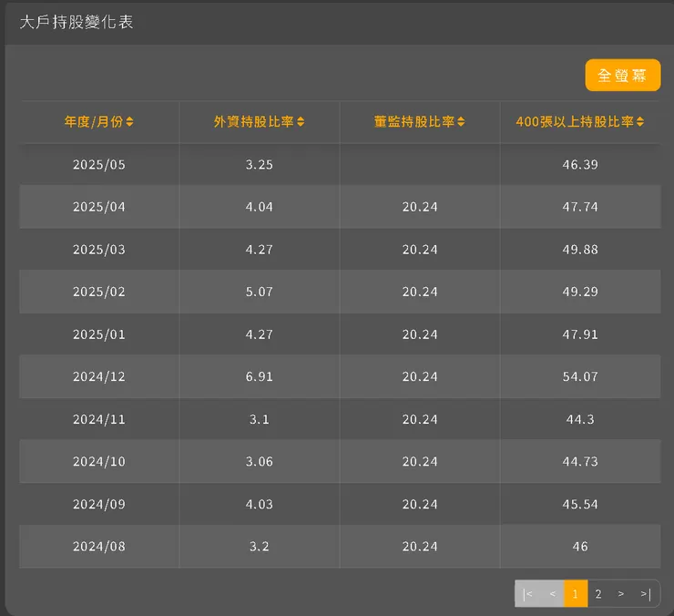This screenshot has width=674, height=616.
Task: Click the 46.39 holding ratio value
Action: pyautogui.click(x=580, y=165)
